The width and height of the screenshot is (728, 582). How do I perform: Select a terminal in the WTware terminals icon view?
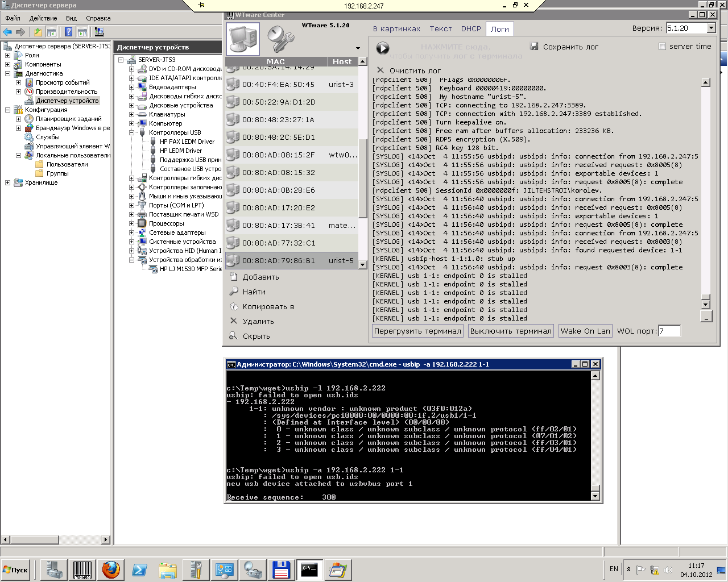243,39
